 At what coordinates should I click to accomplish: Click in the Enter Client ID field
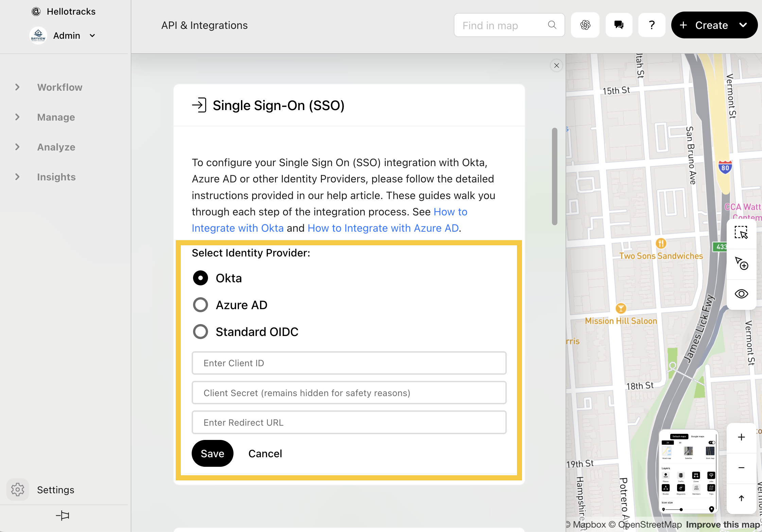pyautogui.click(x=349, y=363)
